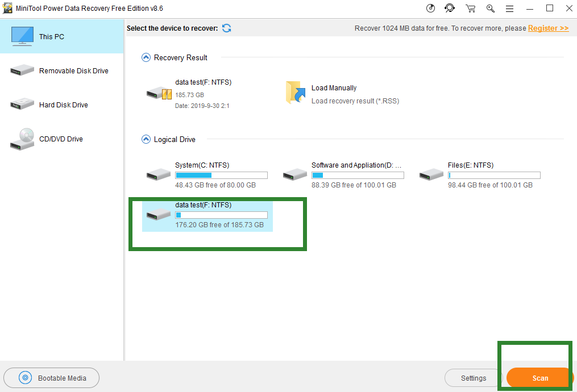
Task: Click data test F drive usage bar
Action: (221, 215)
